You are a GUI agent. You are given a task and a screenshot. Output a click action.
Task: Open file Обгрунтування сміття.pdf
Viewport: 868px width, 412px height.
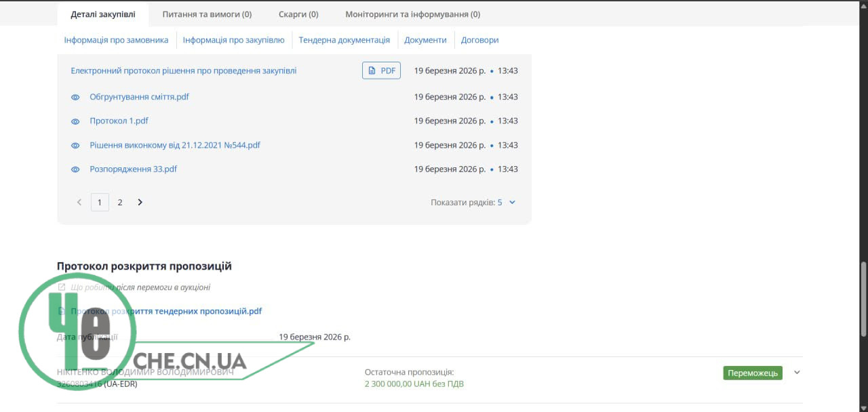[140, 97]
